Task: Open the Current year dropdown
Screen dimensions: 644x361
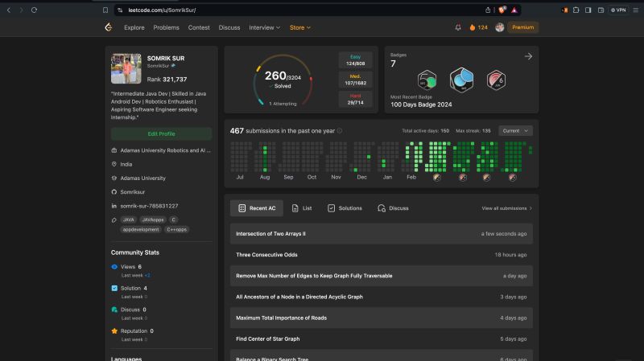Action: click(x=515, y=131)
